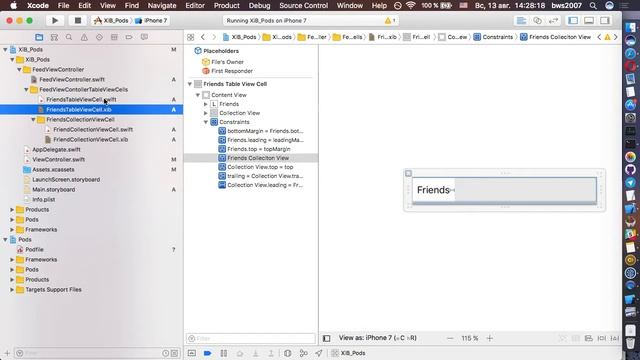Viewport: 640px width, 360px height.
Task: Open the Symbol navigator icon
Action: click(54, 37)
